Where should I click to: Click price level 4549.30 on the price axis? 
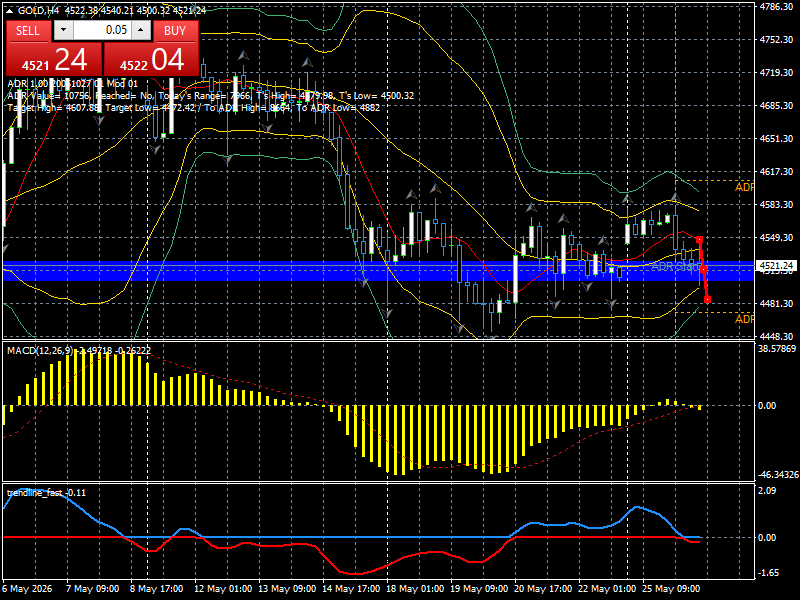tap(776, 238)
